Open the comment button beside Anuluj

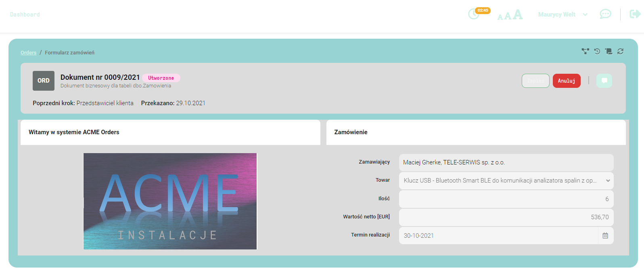click(604, 81)
